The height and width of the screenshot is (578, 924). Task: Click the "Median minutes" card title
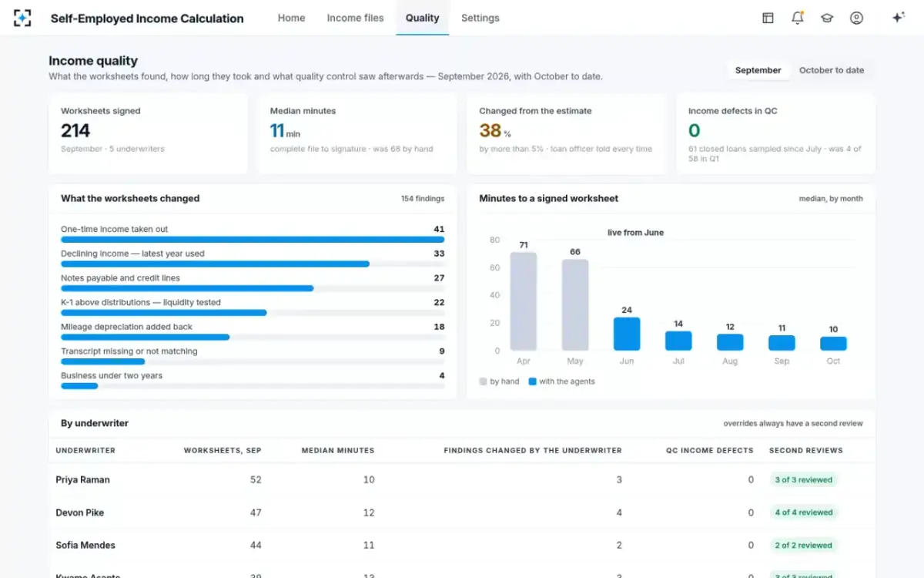(303, 111)
